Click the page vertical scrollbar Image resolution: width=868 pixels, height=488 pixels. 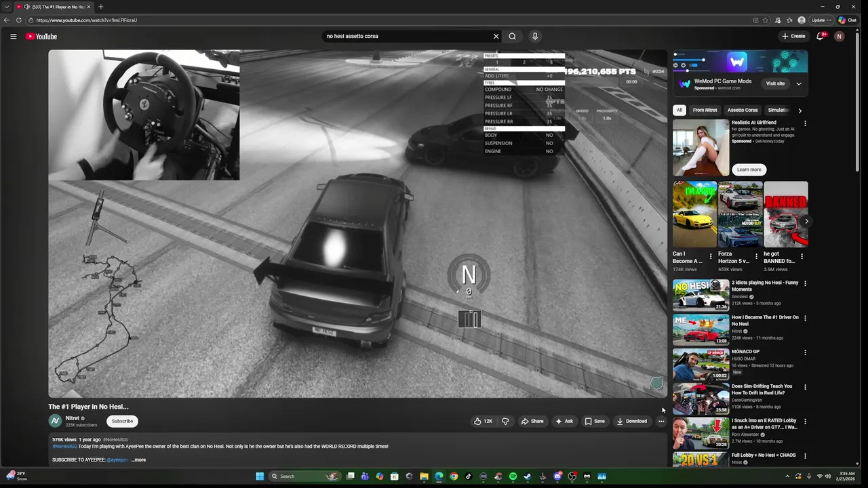[x=858, y=102]
